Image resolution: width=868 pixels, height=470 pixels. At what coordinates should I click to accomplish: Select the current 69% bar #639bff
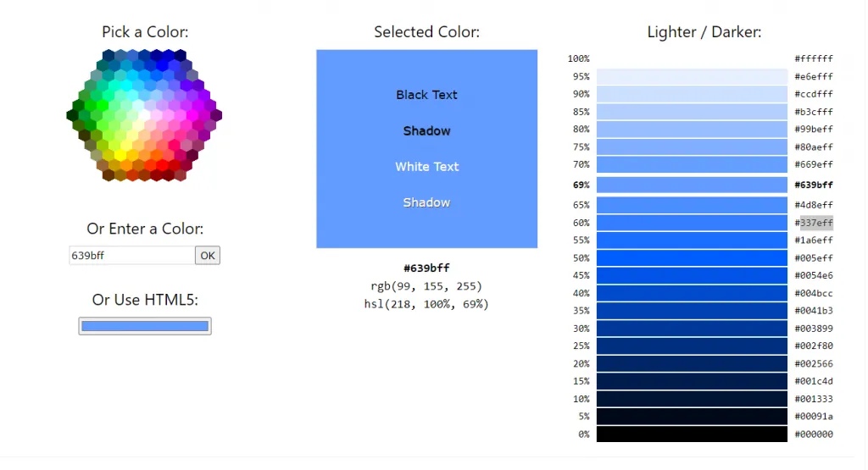[692, 185]
